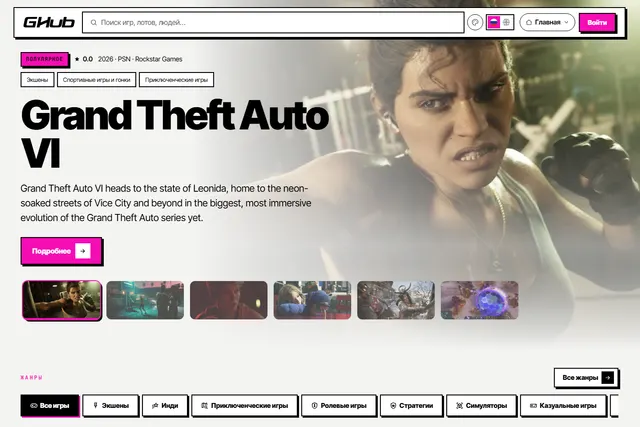Screen dimensions: 640x427
Task: Focus the game search input field
Action: (273, 22)
